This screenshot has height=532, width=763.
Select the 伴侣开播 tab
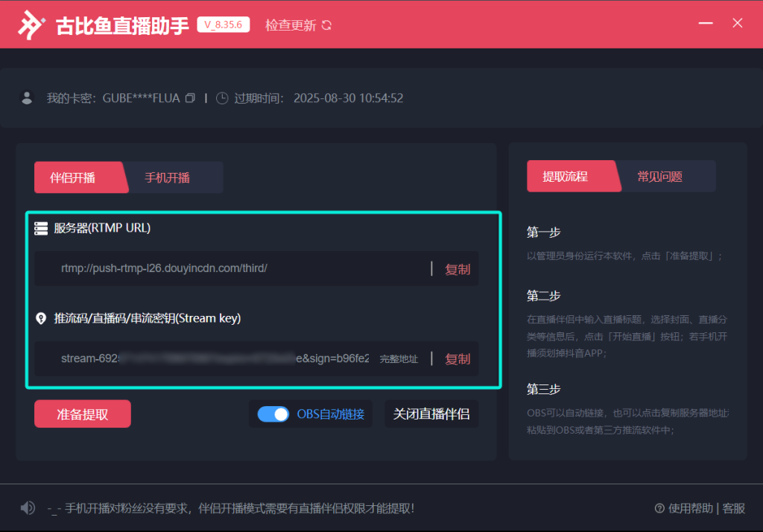tap(72, 177)
